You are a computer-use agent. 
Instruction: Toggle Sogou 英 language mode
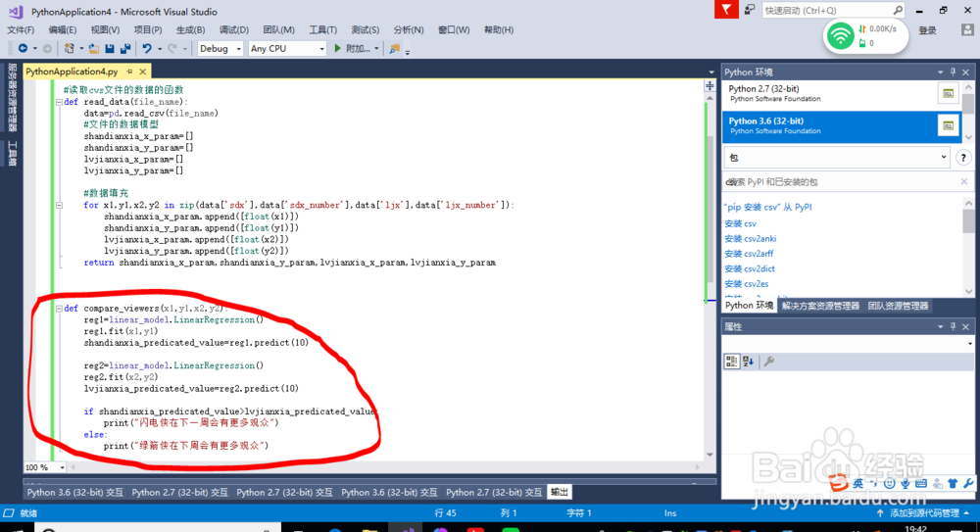(x=858, y=483)
